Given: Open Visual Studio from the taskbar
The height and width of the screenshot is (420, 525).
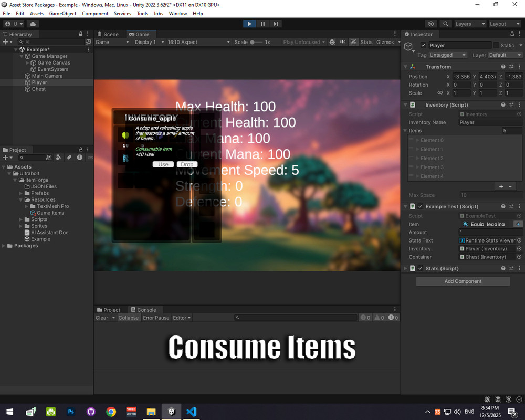Looking at the screenshot, I should click(191, 412).
